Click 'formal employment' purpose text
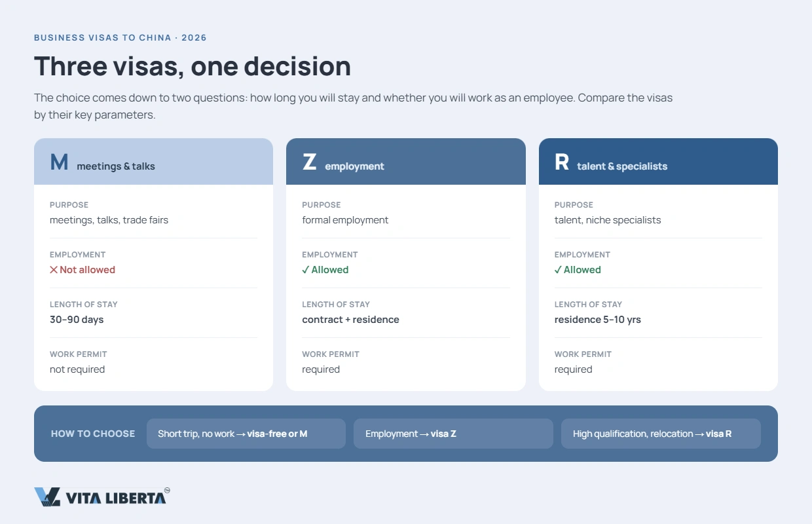812x524 pixels. (345, 220)
